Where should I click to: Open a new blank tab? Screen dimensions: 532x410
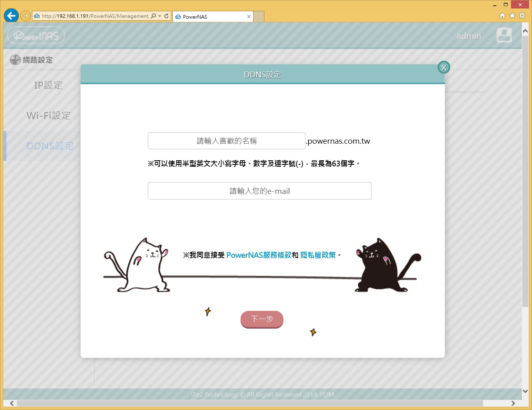click(259, 17)
